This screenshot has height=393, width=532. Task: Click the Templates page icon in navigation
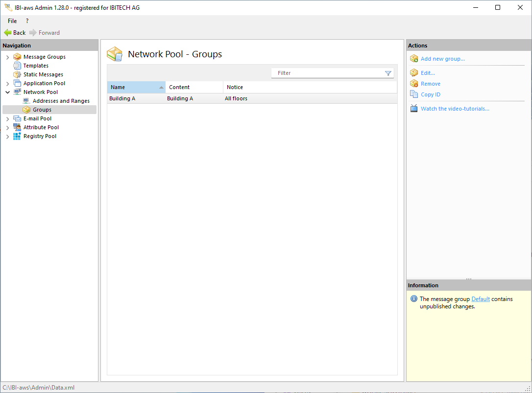17,66
